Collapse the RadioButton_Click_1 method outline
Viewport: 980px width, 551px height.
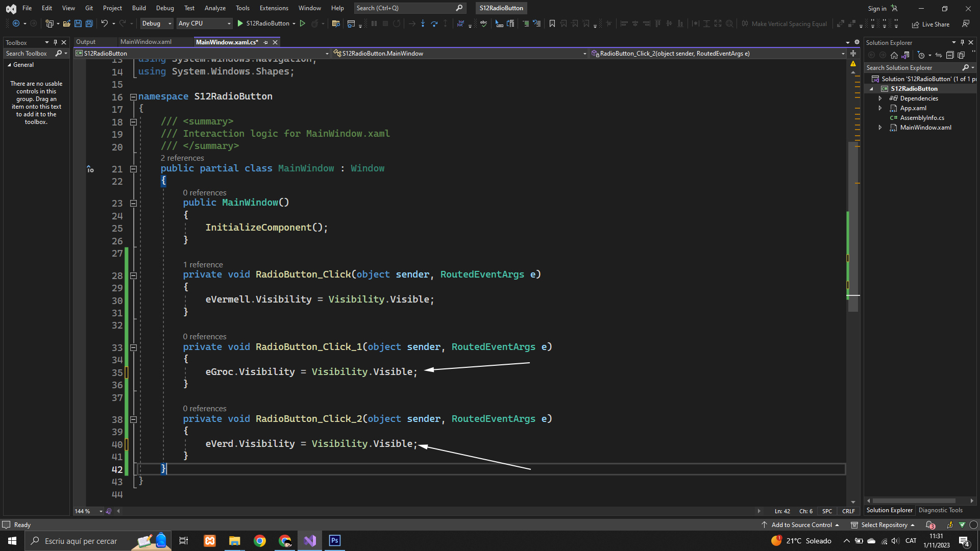(x=134, y=347)
